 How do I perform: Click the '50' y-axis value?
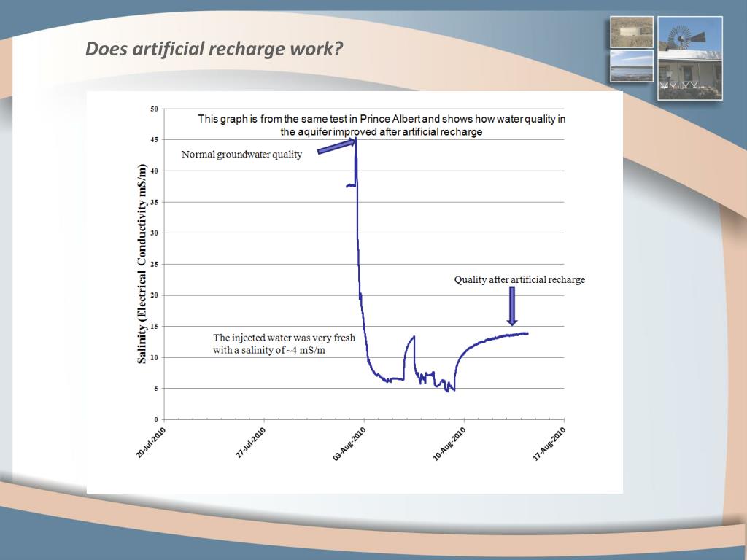(154, 109)
